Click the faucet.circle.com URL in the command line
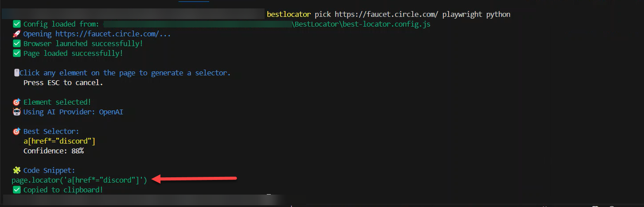This screenshot has width=644, height=207. pos(386,14)
